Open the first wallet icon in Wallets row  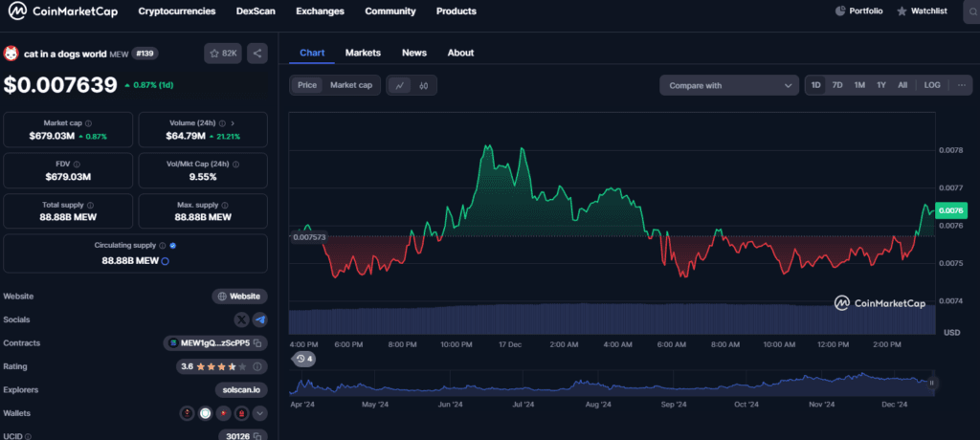click(187, 413)
